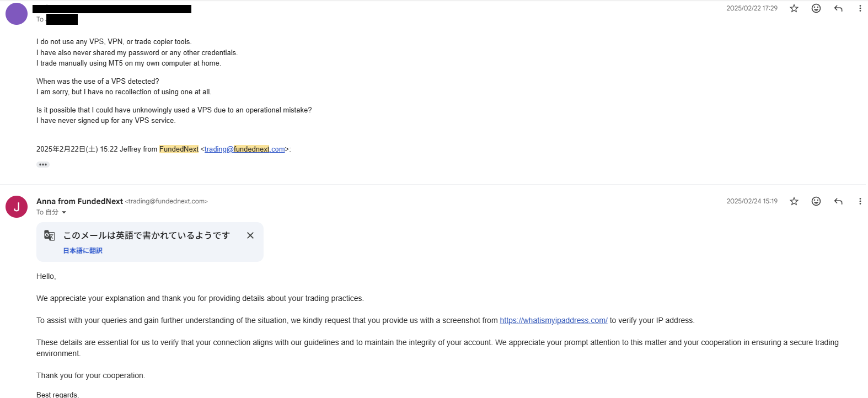
Task: Open more options menu for Anna's email
Action: click(860, 201)
